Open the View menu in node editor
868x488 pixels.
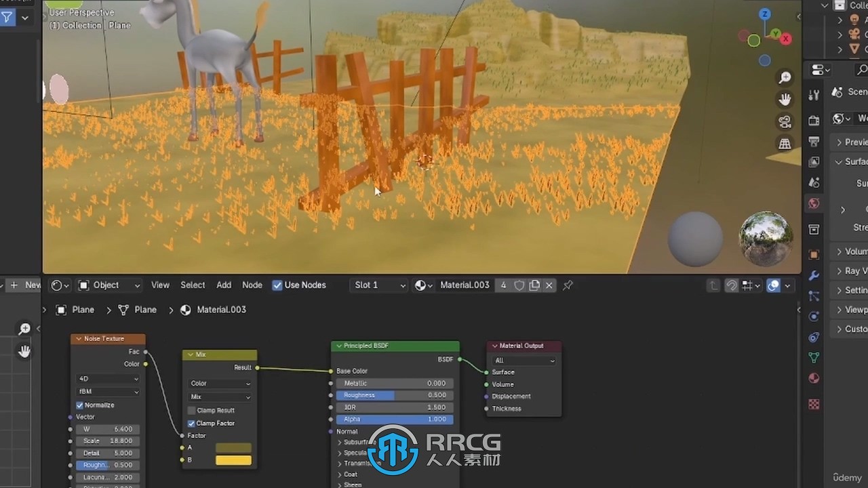160,285
